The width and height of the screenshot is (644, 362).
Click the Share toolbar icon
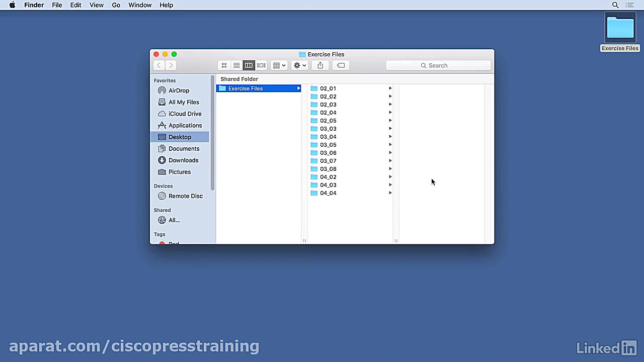[x=320, y=65]
